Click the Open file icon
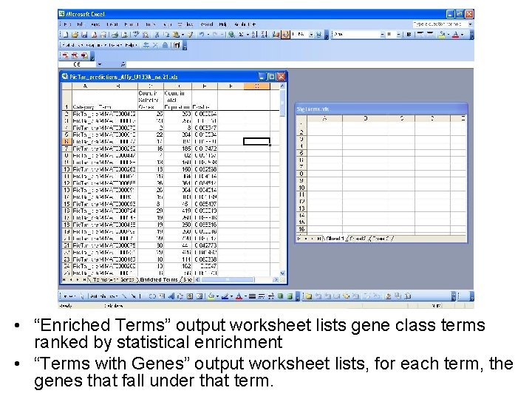Image resolution: width=532 pixels, height=399 pixels. (x=75, y=34)
